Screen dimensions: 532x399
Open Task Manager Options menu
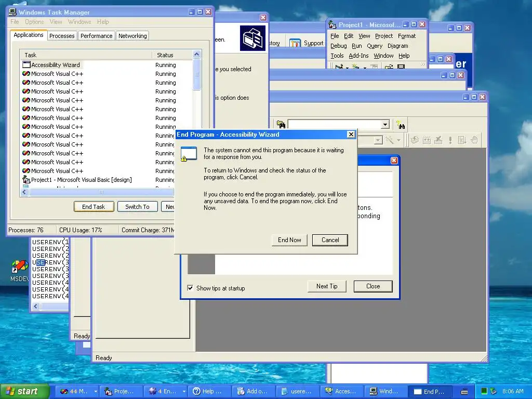click(34, 22)
